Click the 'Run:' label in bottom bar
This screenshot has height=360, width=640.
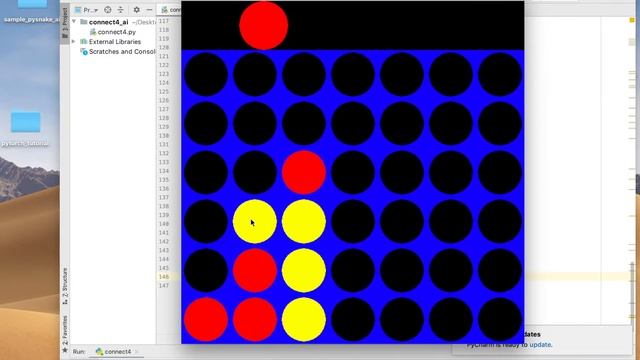tap(79, 351)
